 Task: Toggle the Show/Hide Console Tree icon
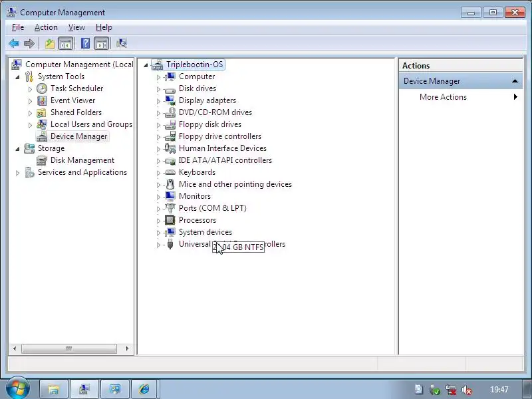coord(65,43)
